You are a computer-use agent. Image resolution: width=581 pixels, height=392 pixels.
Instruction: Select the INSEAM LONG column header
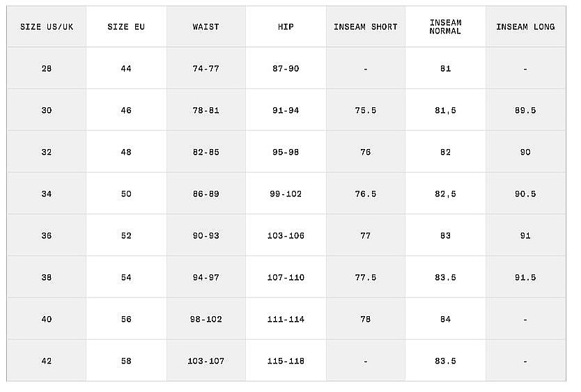(x=525, y=27)
